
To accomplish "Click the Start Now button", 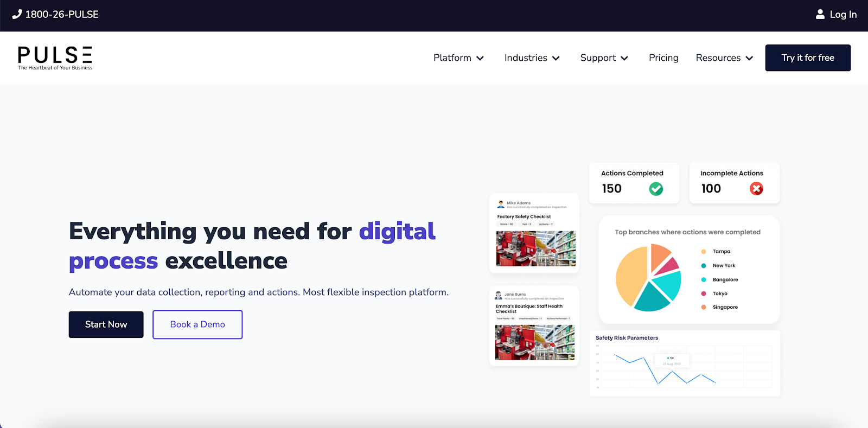I will click(106, 324).
